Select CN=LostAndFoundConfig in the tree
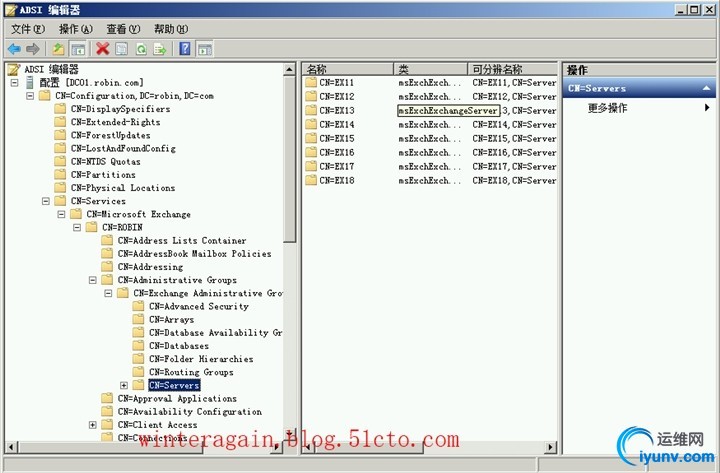 click(x=123, y=148)
